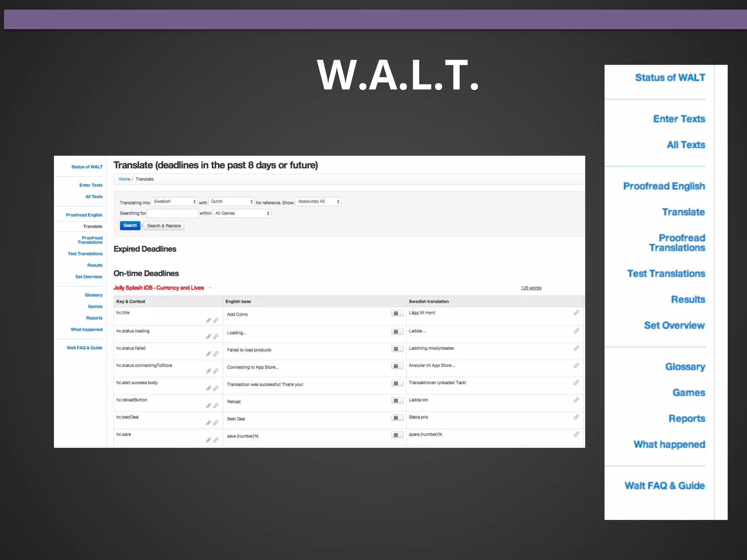
Task: Open 'Jelly Splash iOS - Currency and Lives' heading
Action: tap(158, 288)
